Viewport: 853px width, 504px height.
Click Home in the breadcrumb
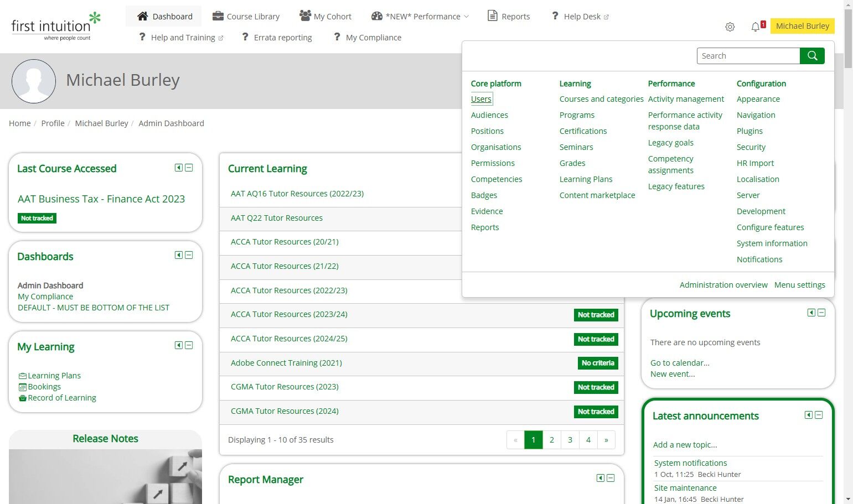20,123
